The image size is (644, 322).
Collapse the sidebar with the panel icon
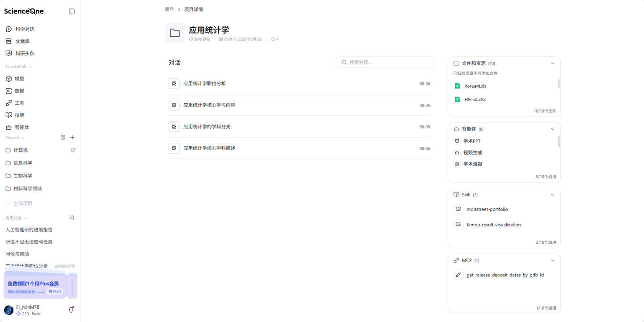[72, 12]
